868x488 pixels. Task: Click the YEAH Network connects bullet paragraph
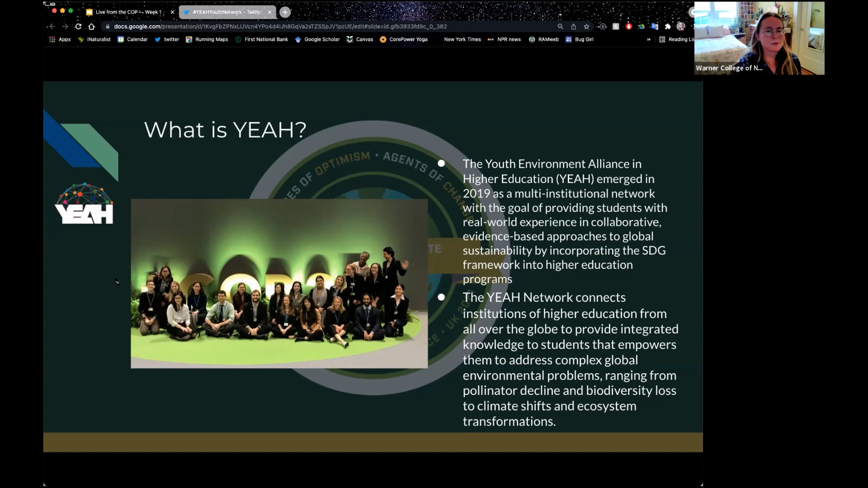[571, 359]
